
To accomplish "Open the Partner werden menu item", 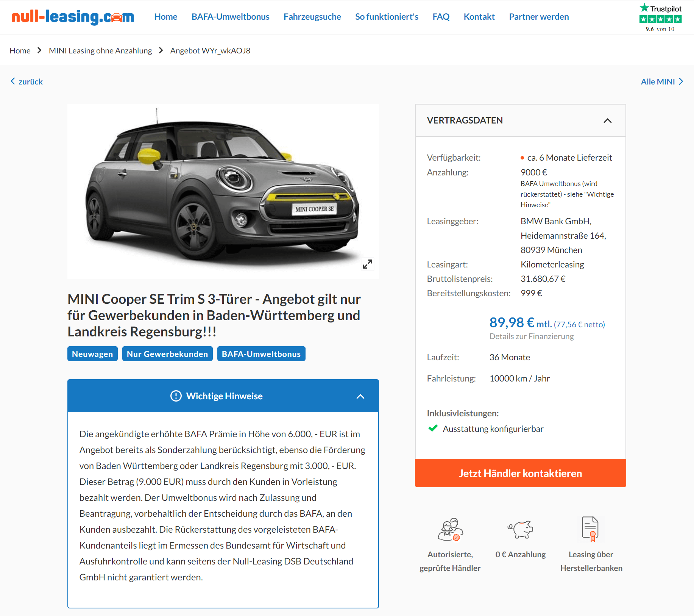I will (x=539, y=17).
